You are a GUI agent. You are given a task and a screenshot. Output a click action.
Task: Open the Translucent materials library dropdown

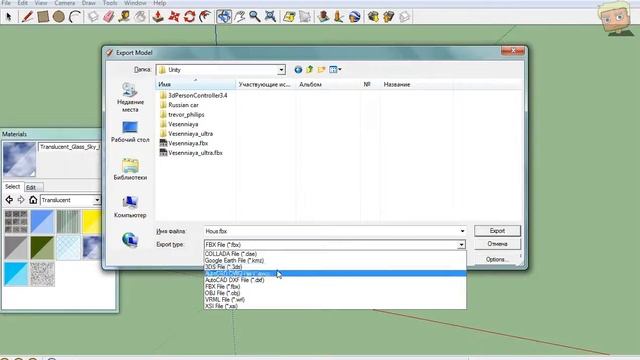point(97,200)
